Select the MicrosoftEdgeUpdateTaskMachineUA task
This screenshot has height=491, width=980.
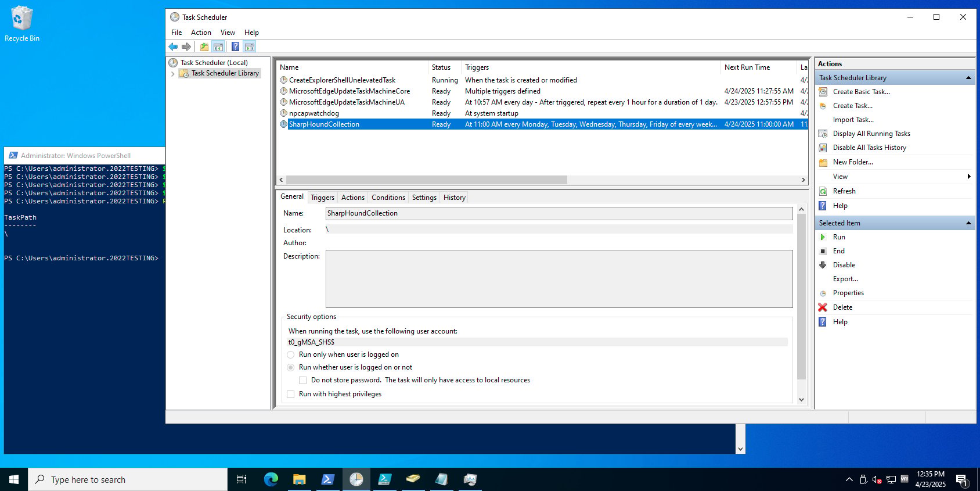(x=543, y=102)
